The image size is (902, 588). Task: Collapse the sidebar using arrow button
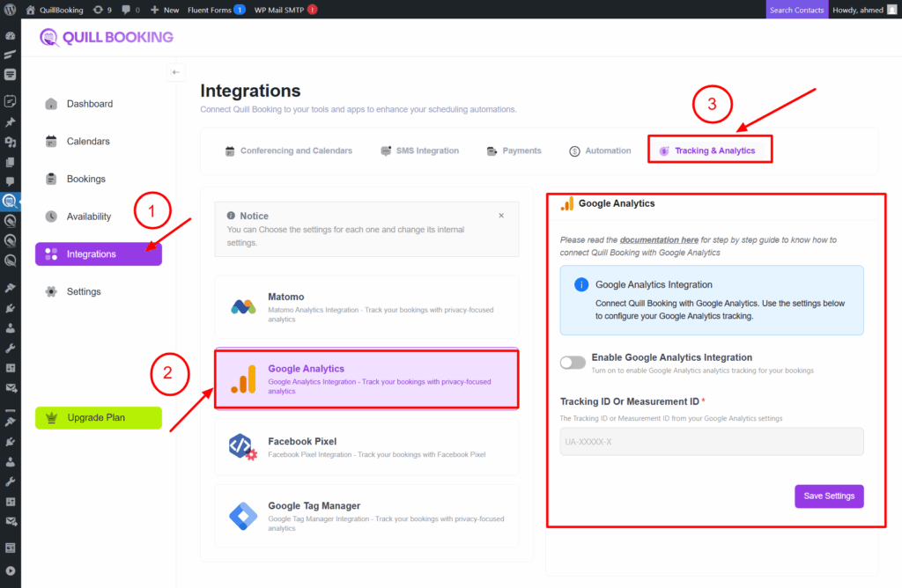point(175,72)
